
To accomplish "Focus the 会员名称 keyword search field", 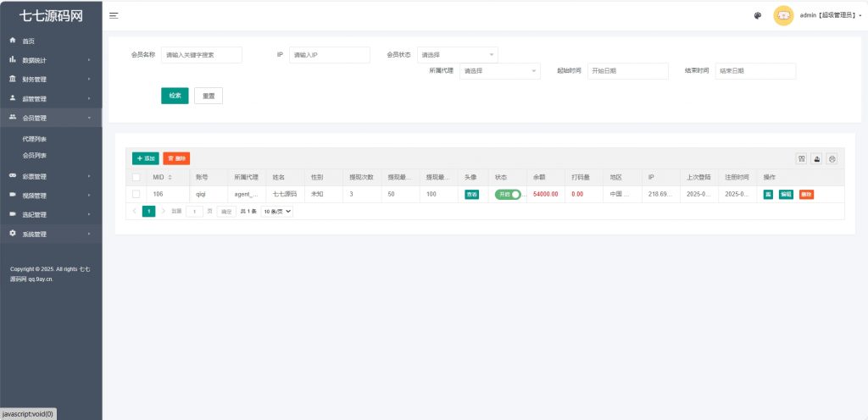I will pyautogui.click(x=202, y=55).
